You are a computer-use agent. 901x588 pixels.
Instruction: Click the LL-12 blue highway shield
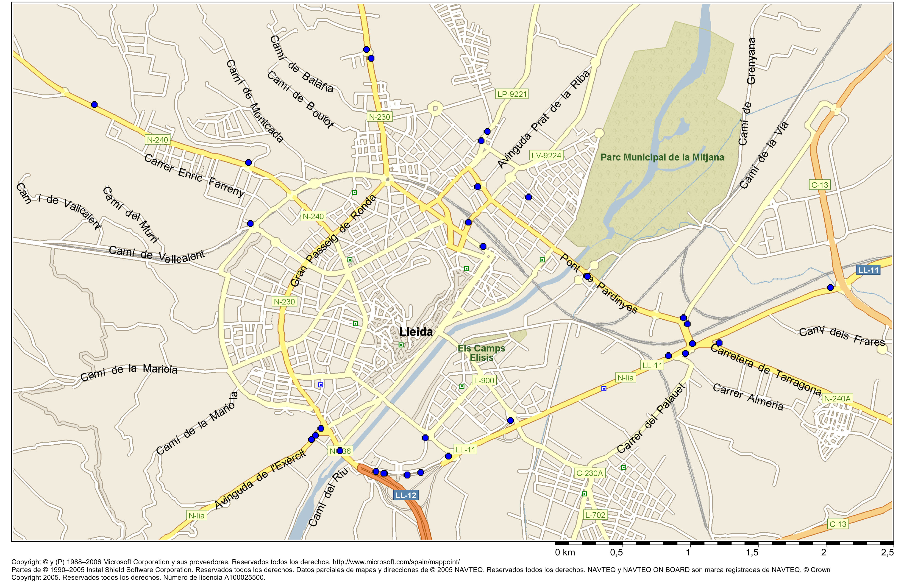pos(406,495)
